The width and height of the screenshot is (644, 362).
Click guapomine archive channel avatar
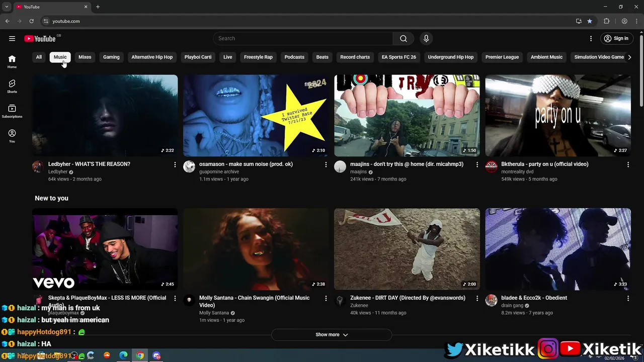click(x=189, y=167)
